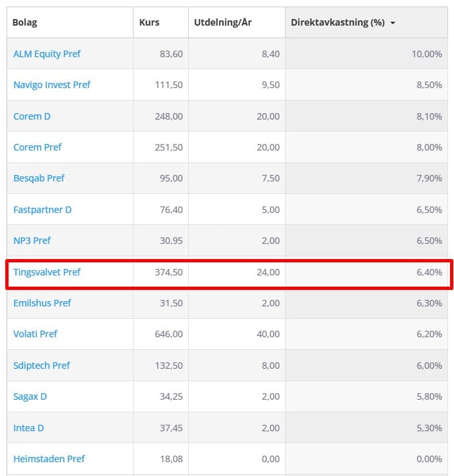Sort by the Kurs column header
This screenshot has height=476, width=454.
[149, 22]
